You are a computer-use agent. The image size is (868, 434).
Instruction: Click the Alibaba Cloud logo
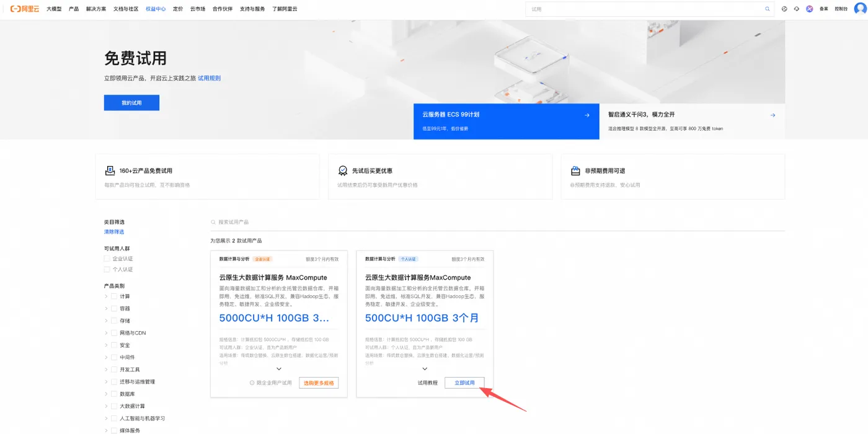click(x=24, y=9)
